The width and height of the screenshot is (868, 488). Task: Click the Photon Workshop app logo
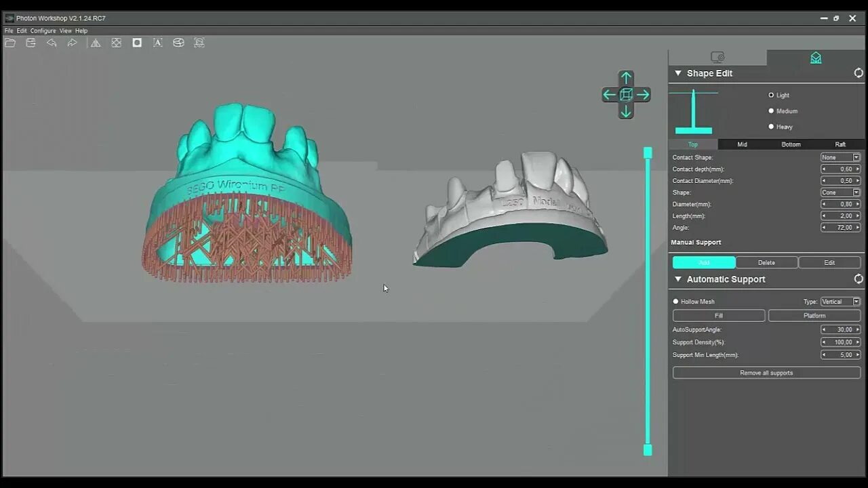coord(9,18)
